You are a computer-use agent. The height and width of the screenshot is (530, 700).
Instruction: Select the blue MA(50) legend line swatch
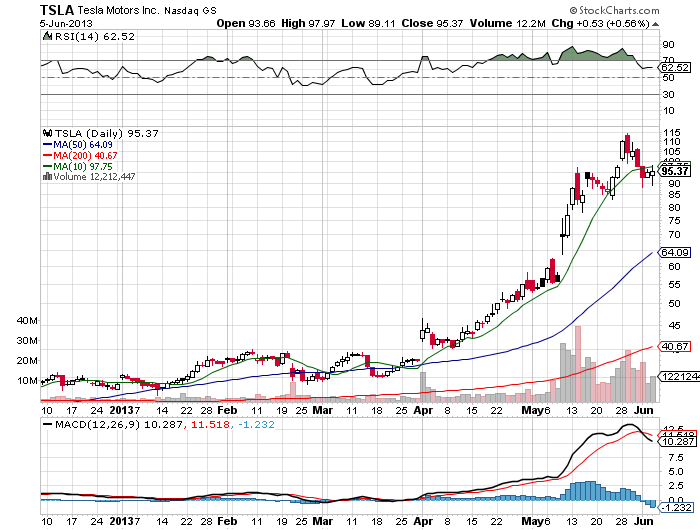pos(47,145)
